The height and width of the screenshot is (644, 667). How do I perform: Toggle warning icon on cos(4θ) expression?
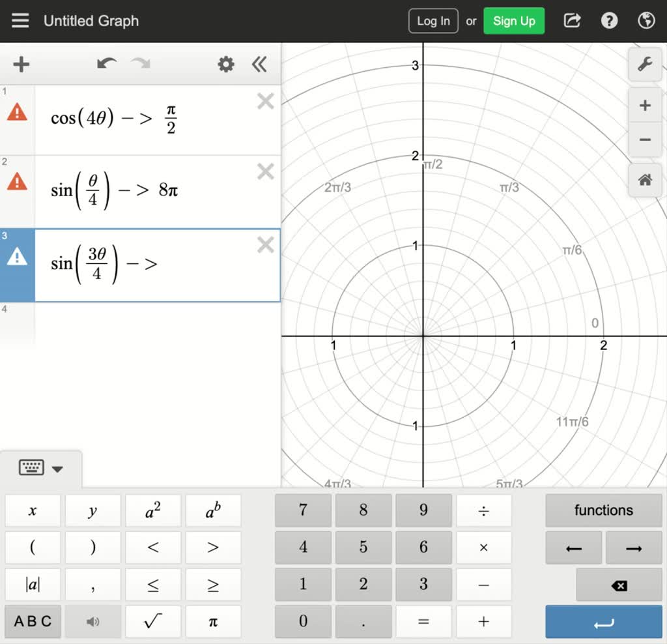point(17,113)
